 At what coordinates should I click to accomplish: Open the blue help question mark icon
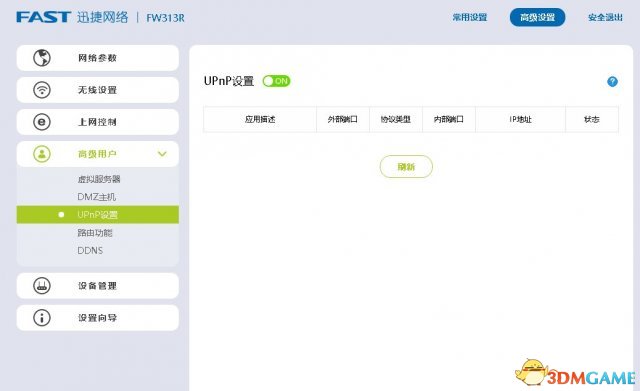(612, 82)
